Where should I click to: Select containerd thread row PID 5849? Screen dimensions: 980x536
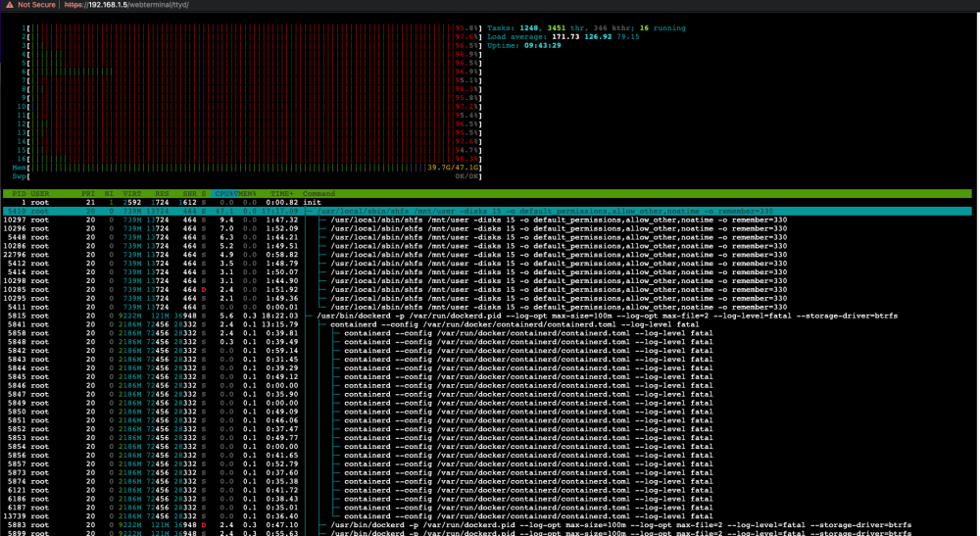(x=487, y=404)
